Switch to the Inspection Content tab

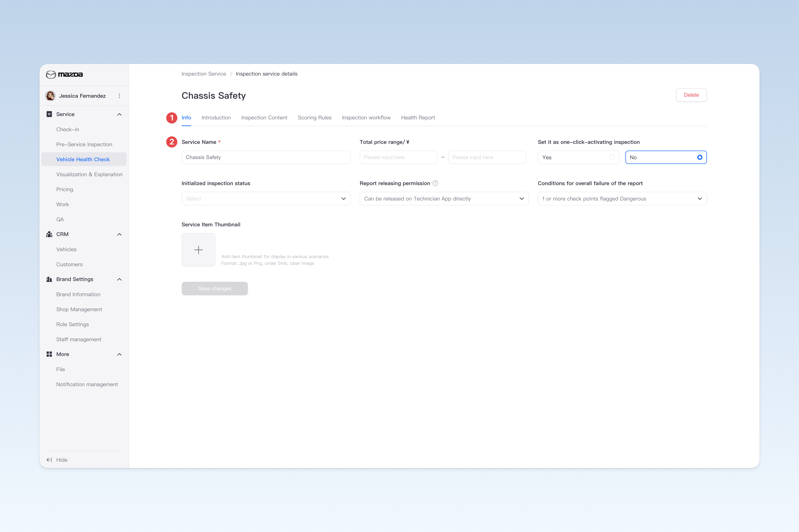pyautogui.click(x=264, y=118)
